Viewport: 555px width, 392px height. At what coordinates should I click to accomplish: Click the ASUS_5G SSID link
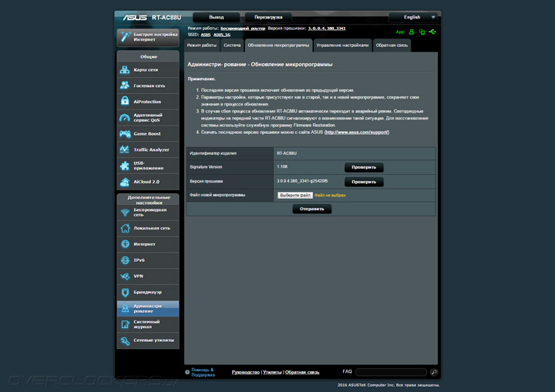(x=222, y=35)
